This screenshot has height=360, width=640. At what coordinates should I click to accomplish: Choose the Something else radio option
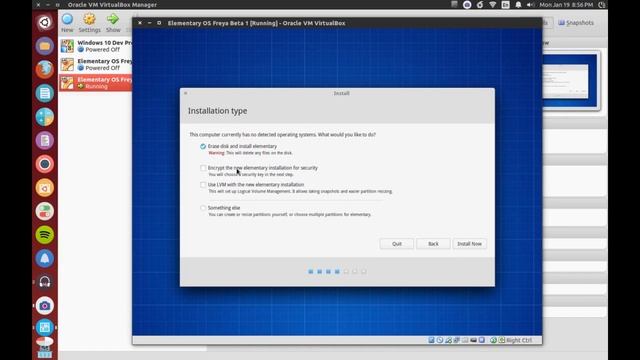203,208
